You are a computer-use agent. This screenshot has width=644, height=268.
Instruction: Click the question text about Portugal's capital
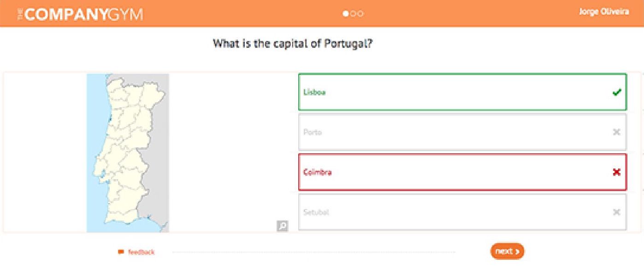point(293,44)
